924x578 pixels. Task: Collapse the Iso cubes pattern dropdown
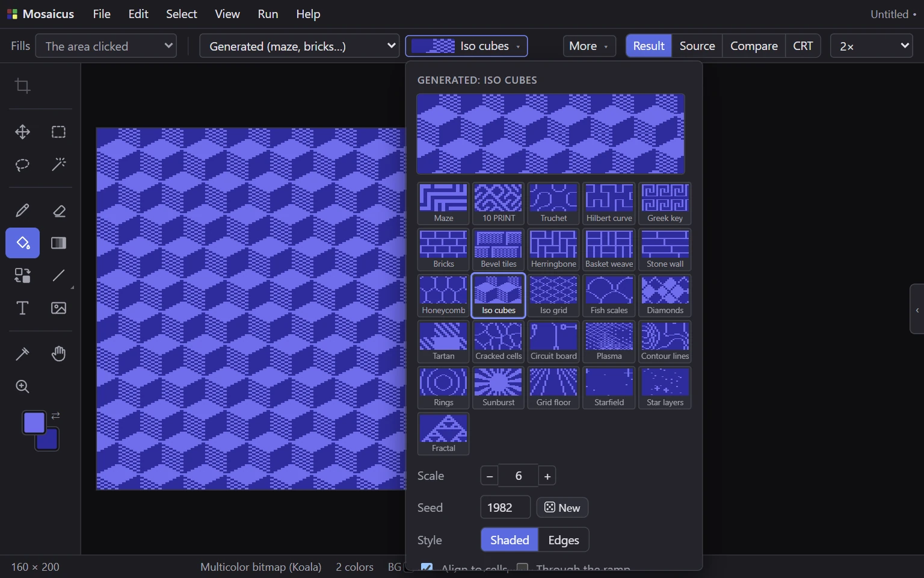pos(466,46)
